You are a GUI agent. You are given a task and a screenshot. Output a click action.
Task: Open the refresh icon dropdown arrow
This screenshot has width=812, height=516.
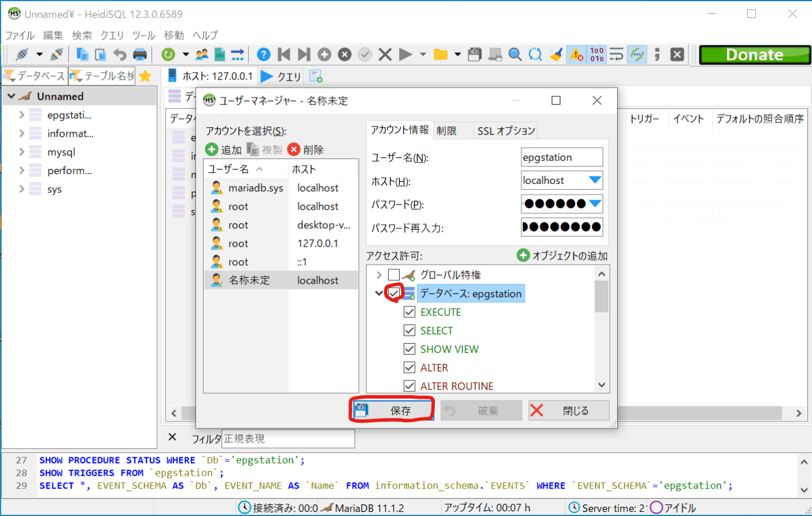pos(186,55)
